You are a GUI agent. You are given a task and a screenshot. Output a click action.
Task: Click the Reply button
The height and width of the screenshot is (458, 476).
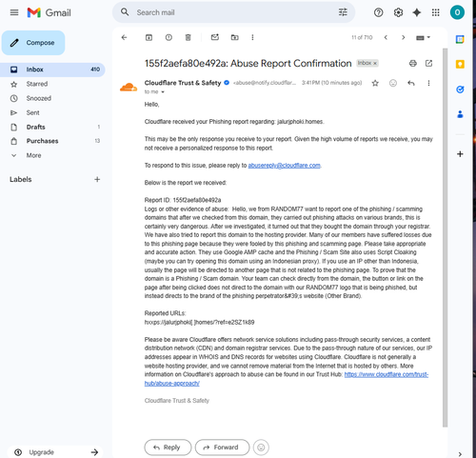[x=168, y=448]
